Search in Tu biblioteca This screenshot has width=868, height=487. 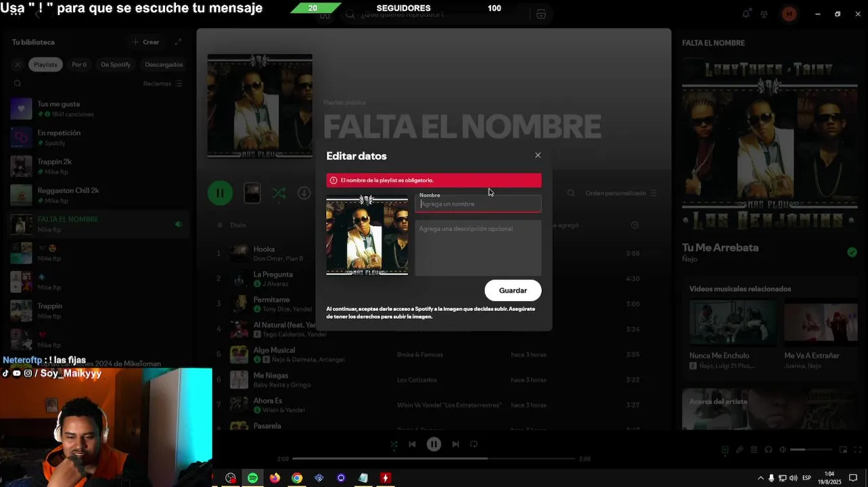tap(18, 84)
